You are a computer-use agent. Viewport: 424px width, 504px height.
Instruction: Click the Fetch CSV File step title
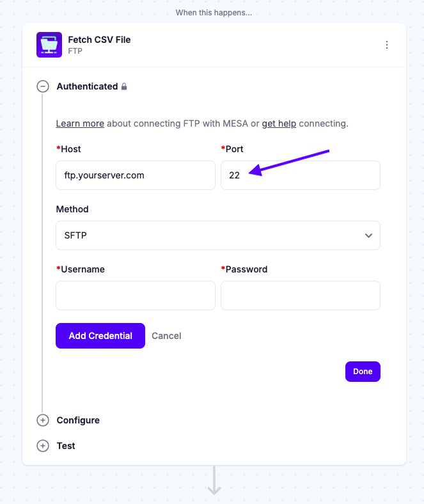point(99,40)
